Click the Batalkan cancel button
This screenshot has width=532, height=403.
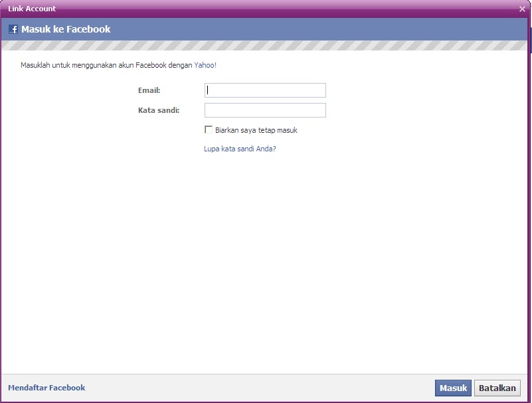click(x=497, y=388)
